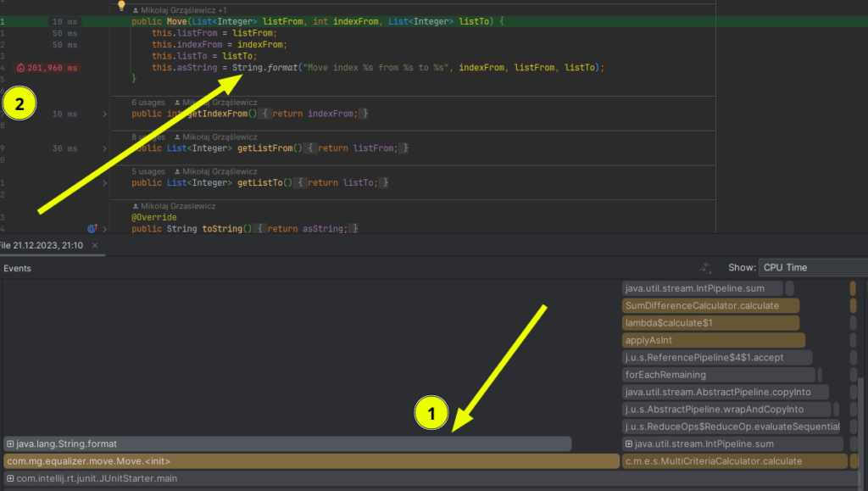Click the override gutter icon beside toString
Image resolution: width=868 pixels, height=491 pixels.
pos(92,228)
